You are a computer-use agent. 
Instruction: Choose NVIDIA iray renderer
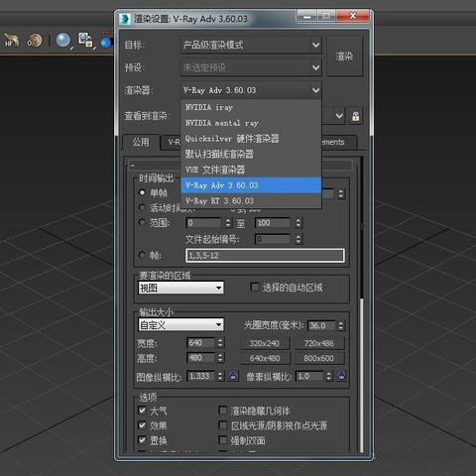click(251, 107)
